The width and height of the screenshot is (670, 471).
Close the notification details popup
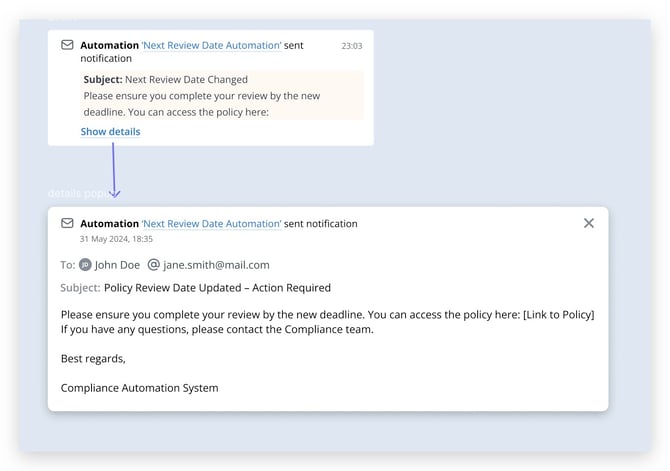pos(589,223)
